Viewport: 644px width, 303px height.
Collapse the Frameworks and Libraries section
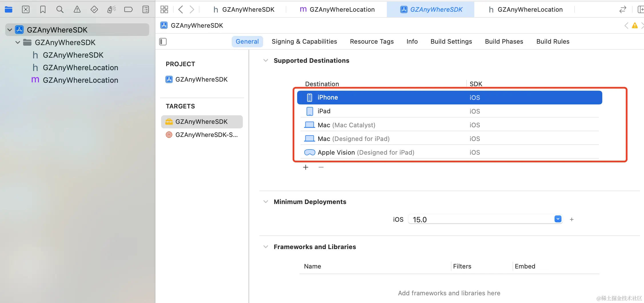pos(266,247)
